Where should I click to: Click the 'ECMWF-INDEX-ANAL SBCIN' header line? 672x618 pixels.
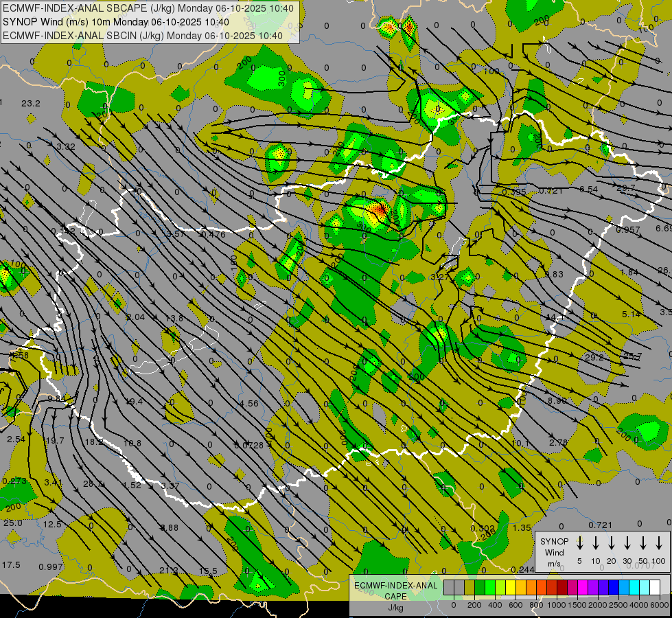click(x=143, y=36)
